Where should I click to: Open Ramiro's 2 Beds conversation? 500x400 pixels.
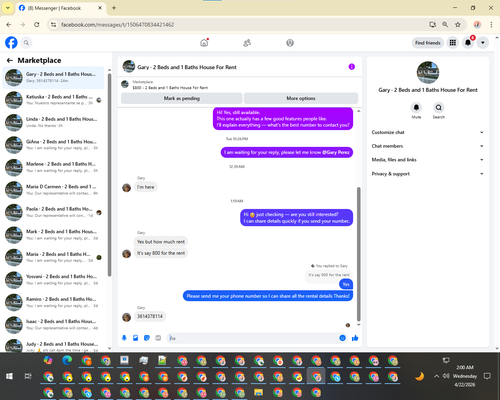click(53, 302)
